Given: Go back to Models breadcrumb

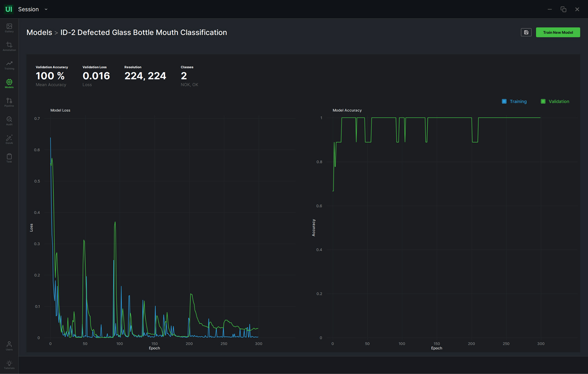Looking at the screenshot, I should tap(39, 32).
